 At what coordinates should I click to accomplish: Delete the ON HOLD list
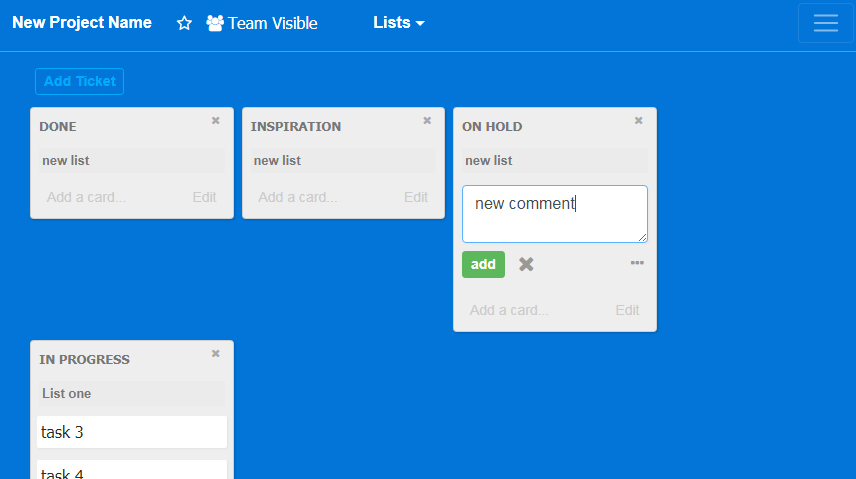[639, 121]
